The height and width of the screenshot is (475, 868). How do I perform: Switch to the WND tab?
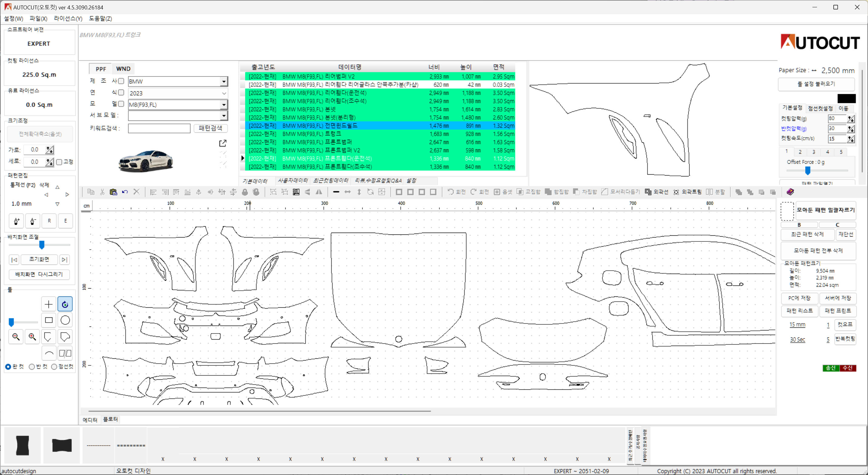(123, 69)
